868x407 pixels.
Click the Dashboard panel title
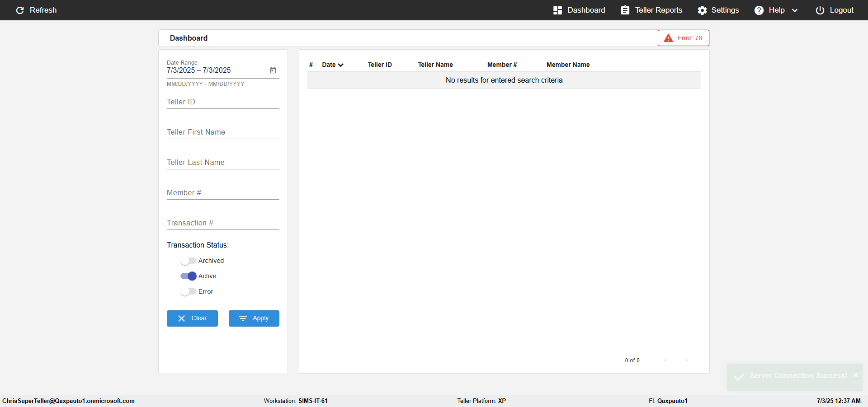click(x=189, y=38)
